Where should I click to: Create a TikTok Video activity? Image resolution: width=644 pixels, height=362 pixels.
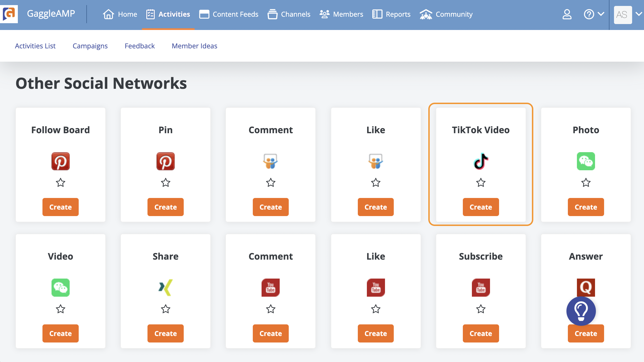(481, 207)
